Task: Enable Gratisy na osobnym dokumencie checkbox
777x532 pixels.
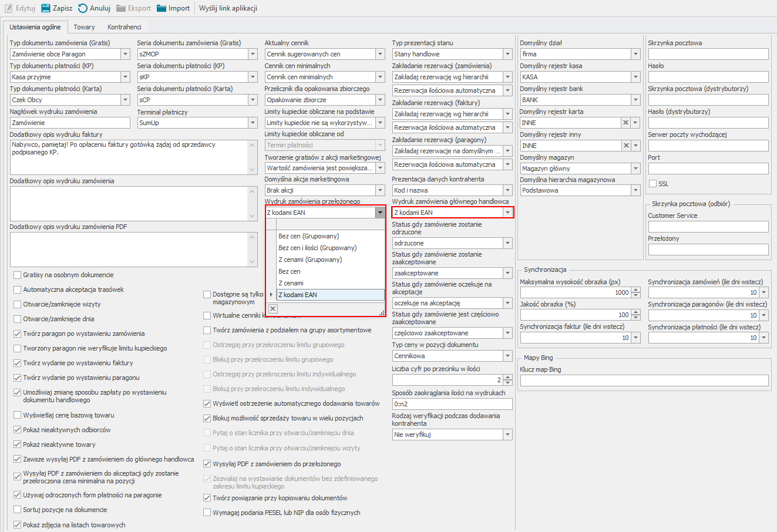Action: [17, 275]
